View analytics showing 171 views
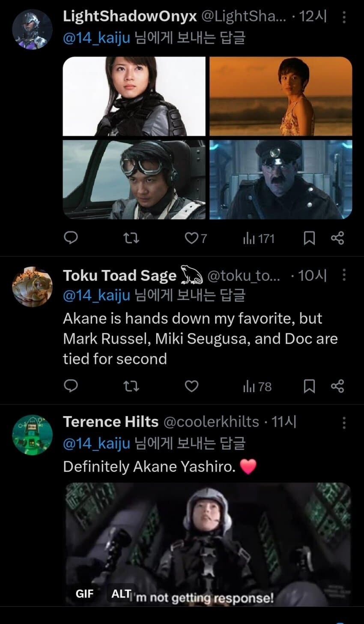The image size is (364, 624). click(x=259, y=238)
